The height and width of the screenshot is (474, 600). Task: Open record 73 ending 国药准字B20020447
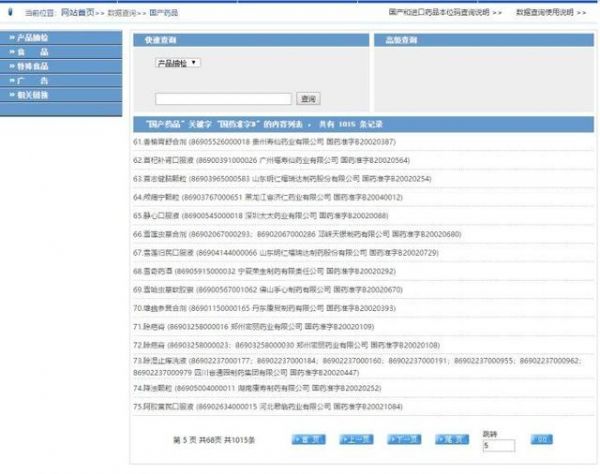(x=357, y=366)
